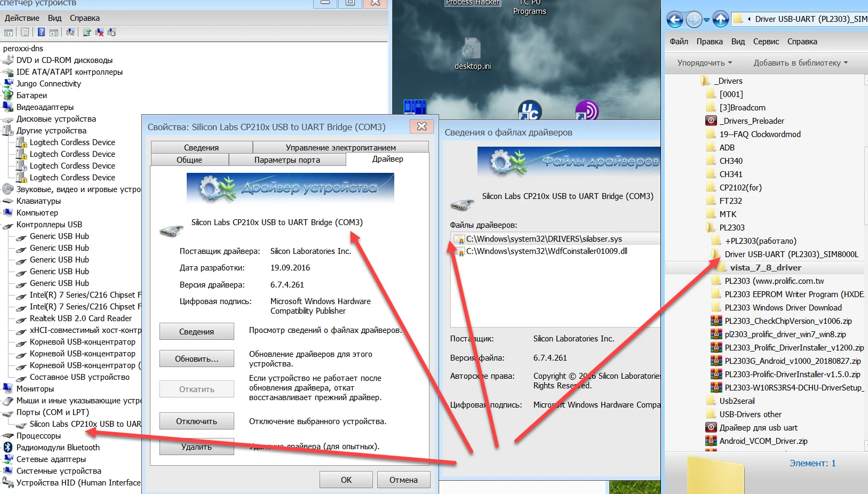Select the +PL2303(работало) folder
The image size is (868, 494).
[x=761, y=241]
